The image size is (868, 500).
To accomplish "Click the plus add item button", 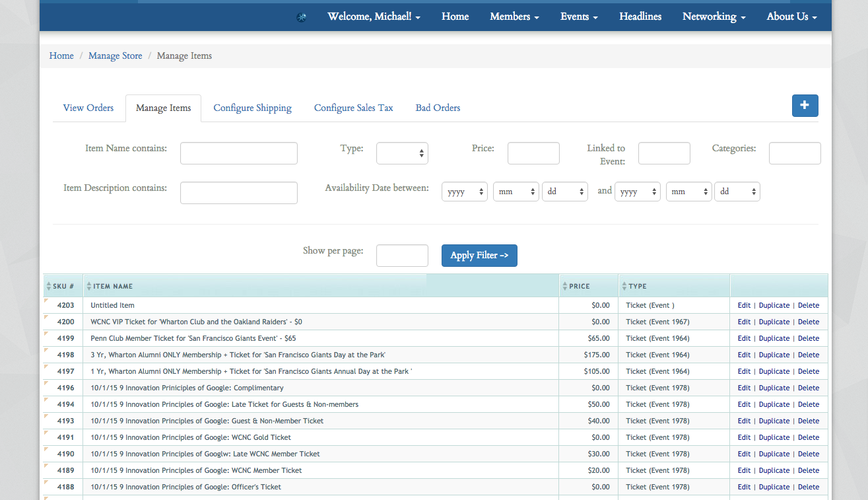I will pos(805,106).
